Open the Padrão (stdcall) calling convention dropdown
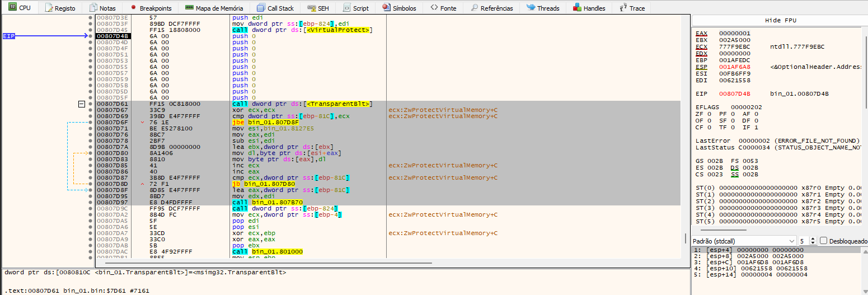 tap(743, 241)
